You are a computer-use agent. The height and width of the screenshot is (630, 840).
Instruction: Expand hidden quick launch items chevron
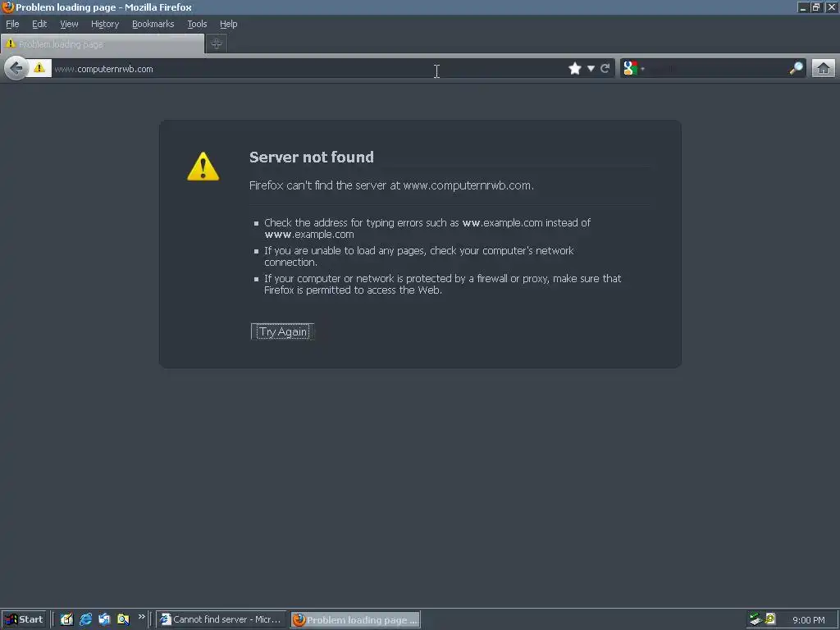click(141, 617)
